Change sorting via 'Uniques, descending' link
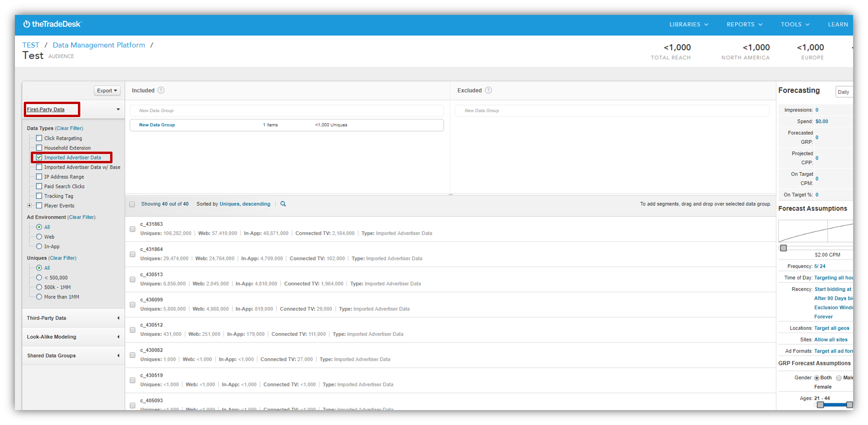Image resolution: width=868 pixels, height=425 pixels. pyautogui.click(x=245, y=204)
